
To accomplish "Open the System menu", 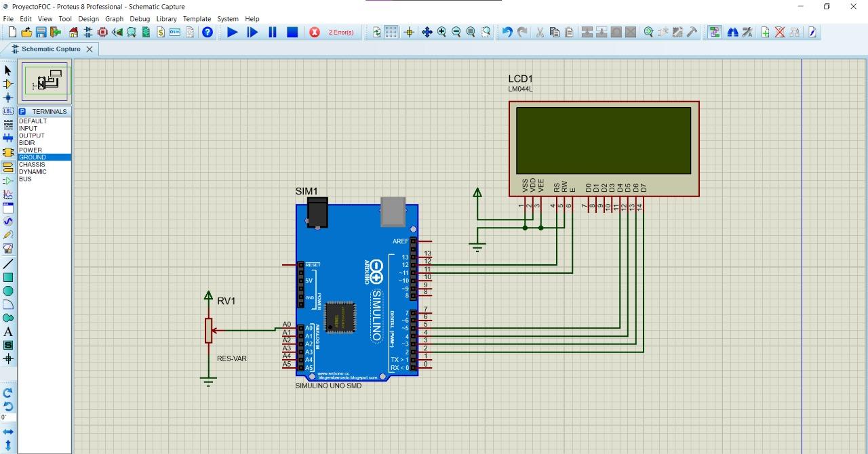I will tap(227, 19).
